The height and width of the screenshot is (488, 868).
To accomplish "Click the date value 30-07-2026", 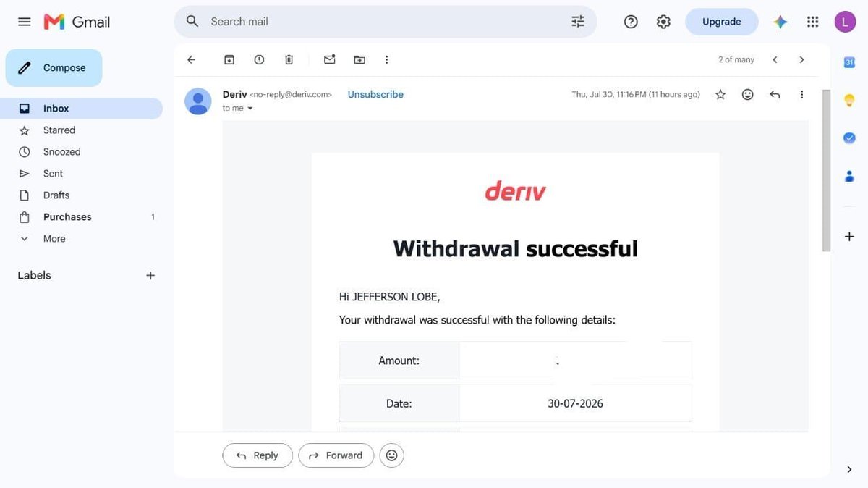I will [575, 403].
